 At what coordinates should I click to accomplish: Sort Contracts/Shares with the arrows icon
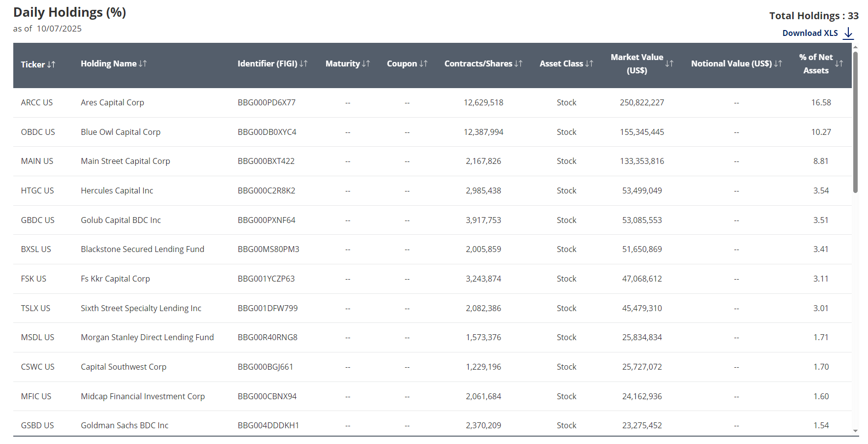(x=518, y=63)
